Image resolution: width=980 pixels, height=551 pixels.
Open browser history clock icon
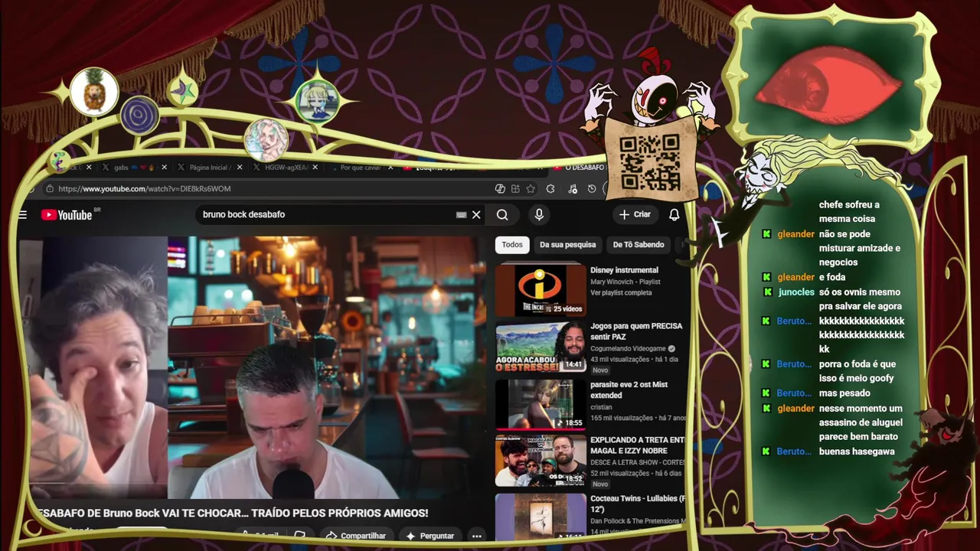coord(592,189)
